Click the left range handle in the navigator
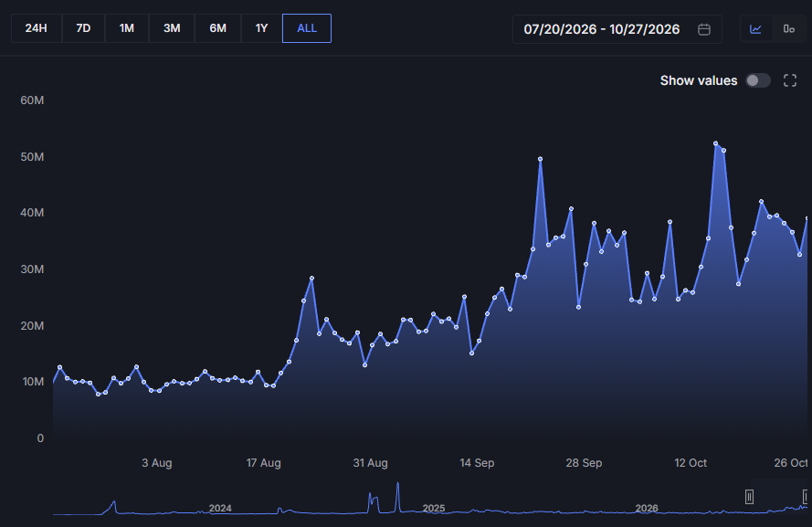812x527 pixels. point(749,497)
